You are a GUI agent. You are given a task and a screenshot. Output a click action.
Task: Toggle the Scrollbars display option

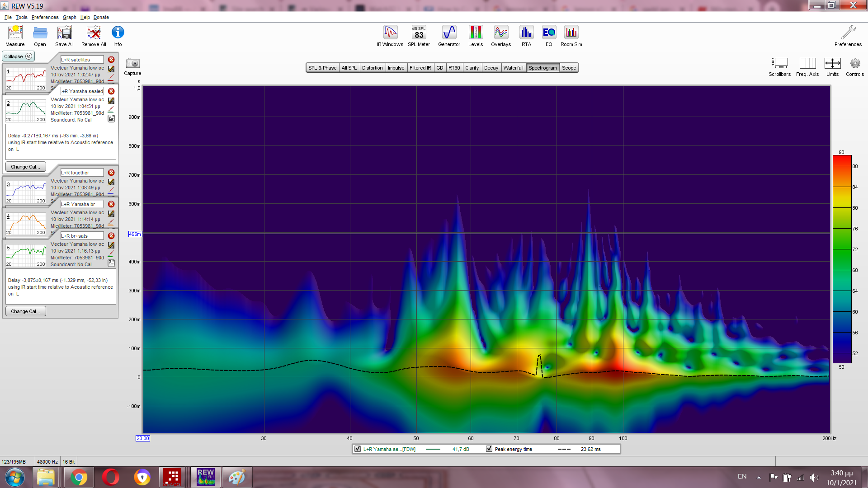point(779,64)
